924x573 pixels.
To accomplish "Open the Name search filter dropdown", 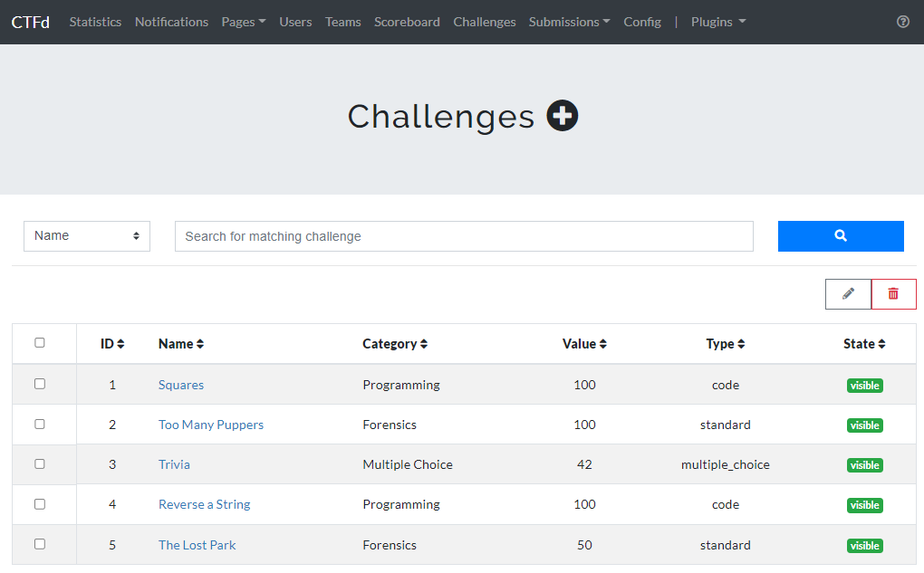I will [86, 235].
